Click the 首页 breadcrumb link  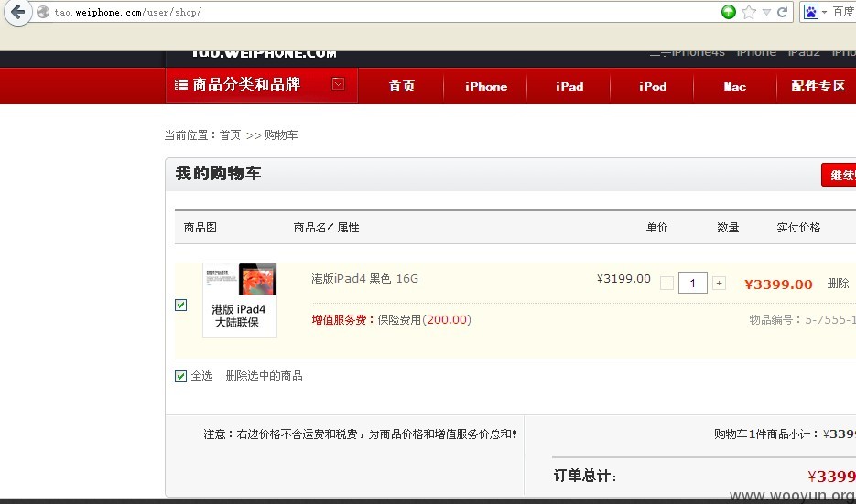[x=230, y=135]
